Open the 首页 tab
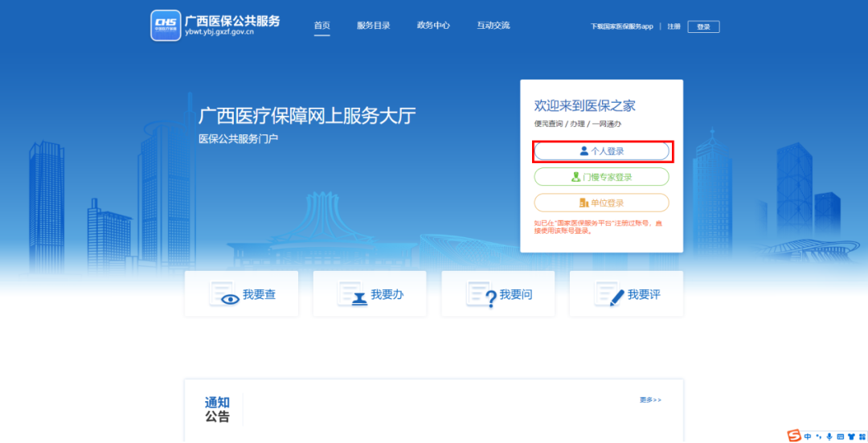Image resolution: width=868 pixels, height=443 pixels. pos(321,26)
